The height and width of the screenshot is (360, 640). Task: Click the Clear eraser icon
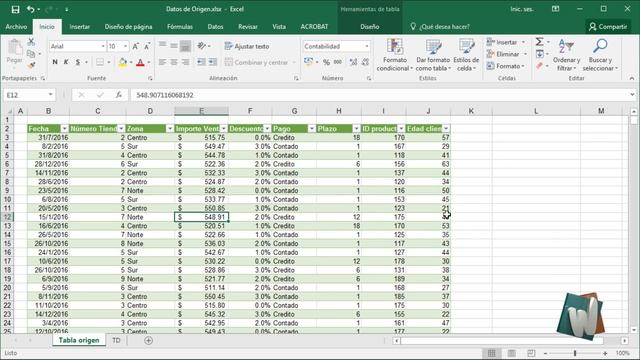click(540, 65)
